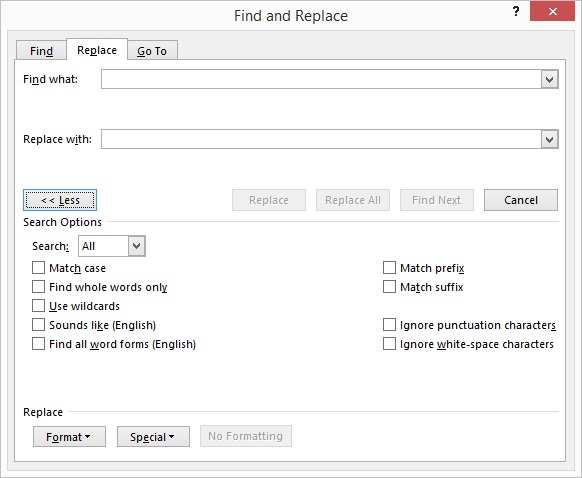Tick Find whole words only
The width and height of the screenshot is (582, 478).
38,287
